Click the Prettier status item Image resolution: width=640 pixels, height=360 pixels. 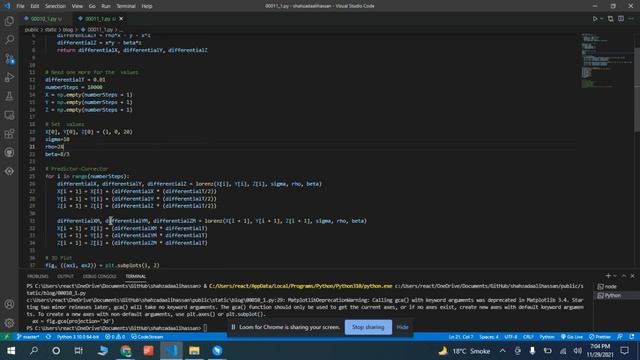tap(600, 337)
